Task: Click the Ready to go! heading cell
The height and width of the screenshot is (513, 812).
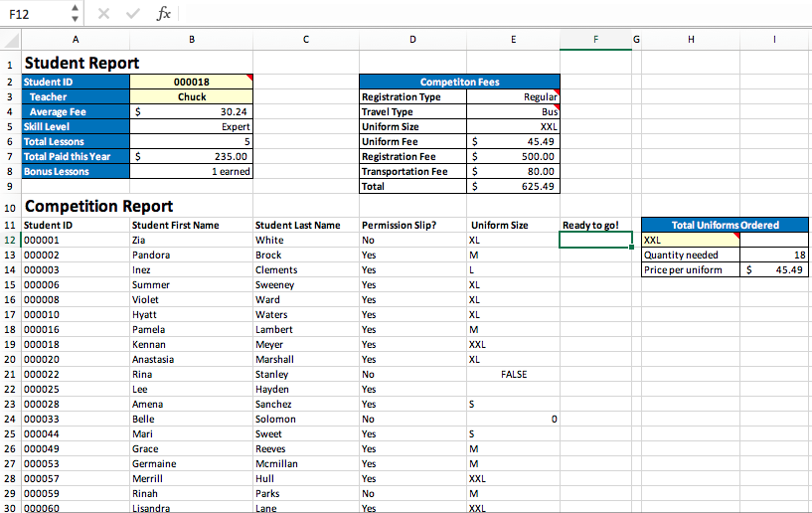Action: (595, 226)
